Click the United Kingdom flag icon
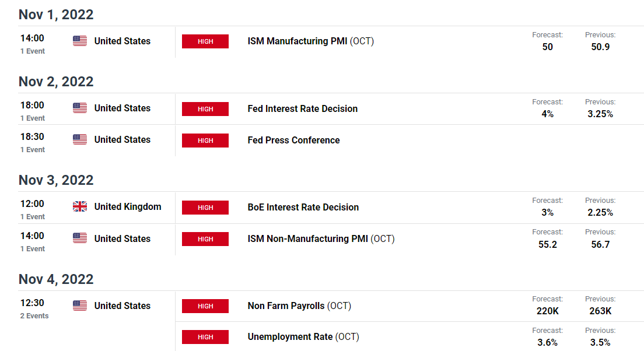Screen dimensions: 644x351 click(80, 206)
